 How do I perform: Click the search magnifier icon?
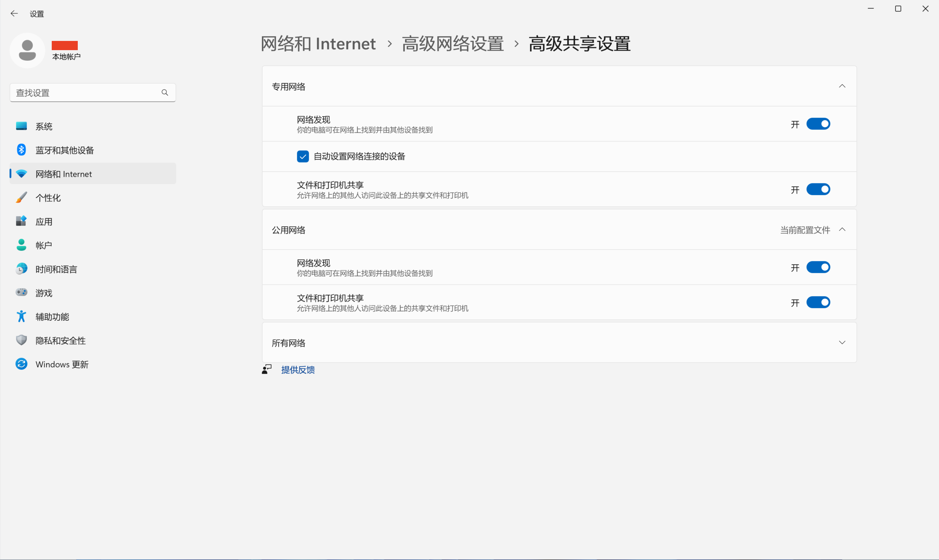pyautogui.click(x=165, y=92)
